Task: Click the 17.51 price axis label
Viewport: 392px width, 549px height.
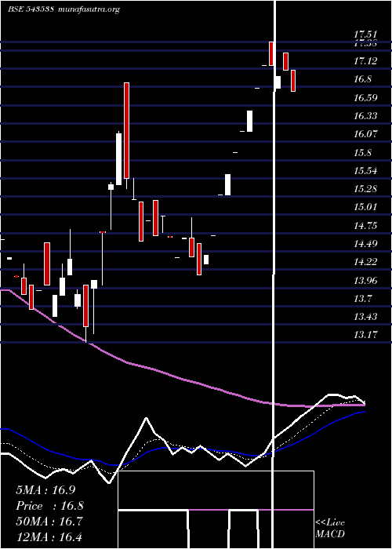Action: (365, 35)
